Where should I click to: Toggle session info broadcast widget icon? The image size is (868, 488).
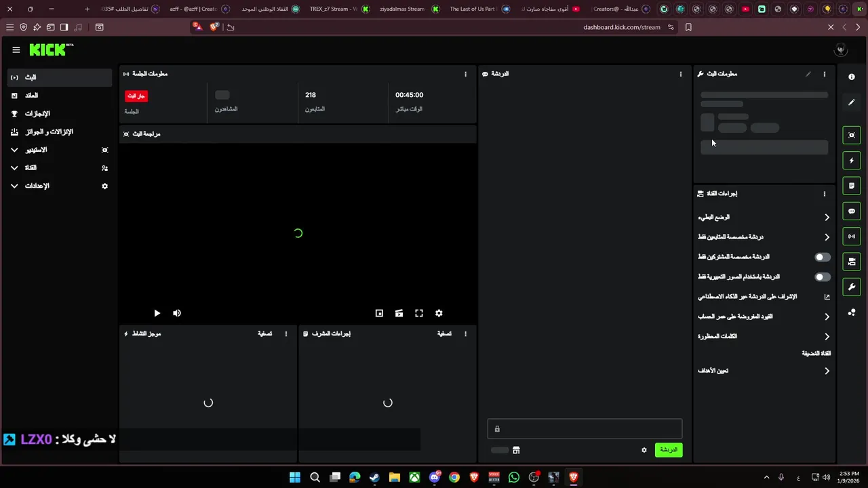point(852,237)
